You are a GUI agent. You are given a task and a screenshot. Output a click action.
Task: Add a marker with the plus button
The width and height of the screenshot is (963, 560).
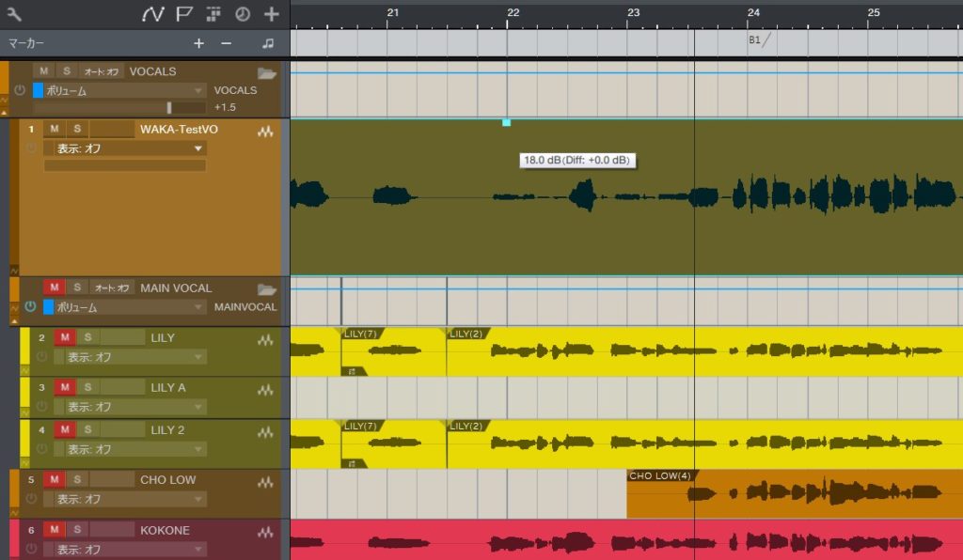(199, 43)
